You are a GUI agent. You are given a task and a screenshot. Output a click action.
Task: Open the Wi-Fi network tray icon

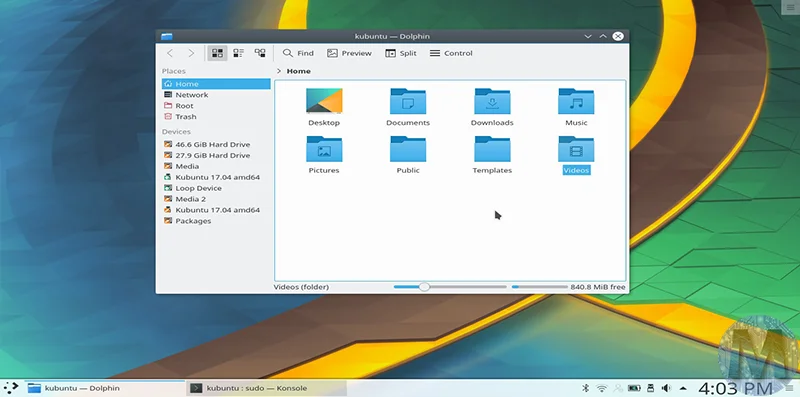click(x=602, y=388)
